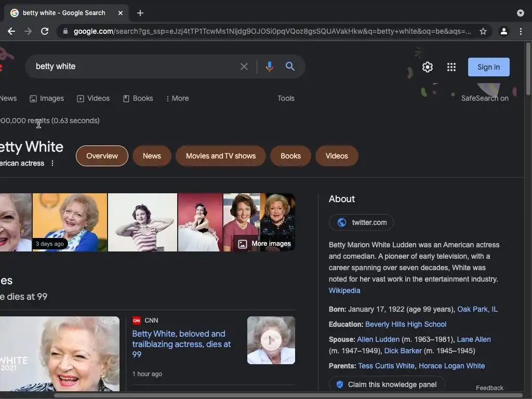The height and width of the screenshot is (399, 532).
Task: Select the Books chip in knowledge panel
Action: (x=290, y=156)
